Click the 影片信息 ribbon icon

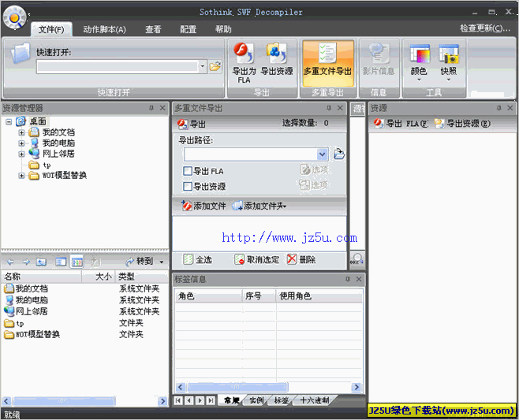coord(379,60)
